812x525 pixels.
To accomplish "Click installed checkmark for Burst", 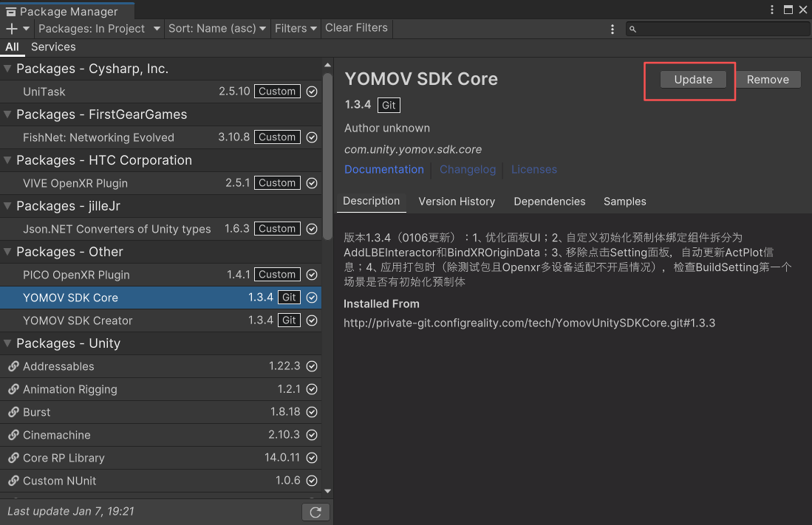I will [312, 412].
